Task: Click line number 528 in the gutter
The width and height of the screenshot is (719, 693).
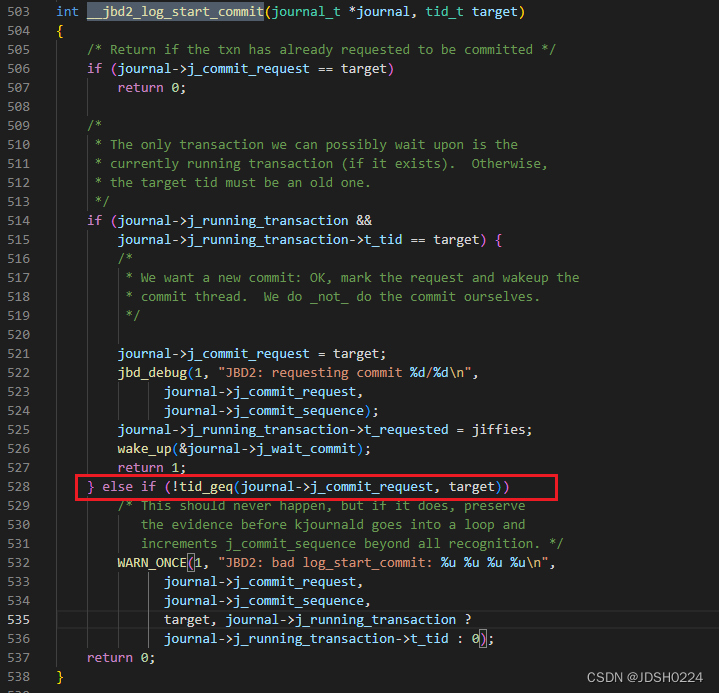Action: 18,487
